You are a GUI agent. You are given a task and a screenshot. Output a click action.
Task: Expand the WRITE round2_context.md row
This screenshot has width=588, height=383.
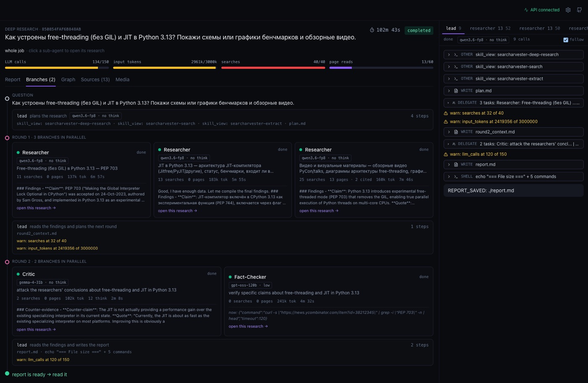pos(514,132)
